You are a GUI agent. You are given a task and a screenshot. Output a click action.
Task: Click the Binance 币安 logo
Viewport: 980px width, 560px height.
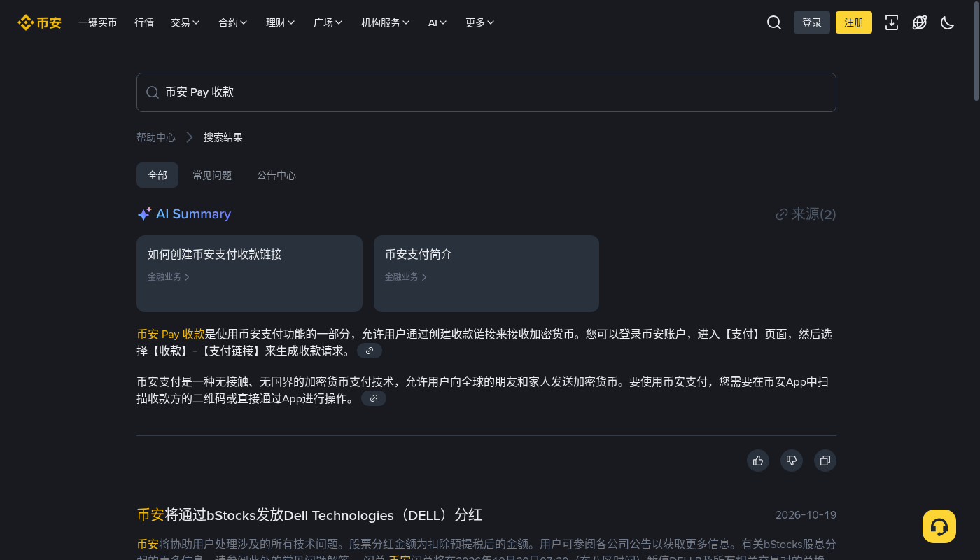40,22
